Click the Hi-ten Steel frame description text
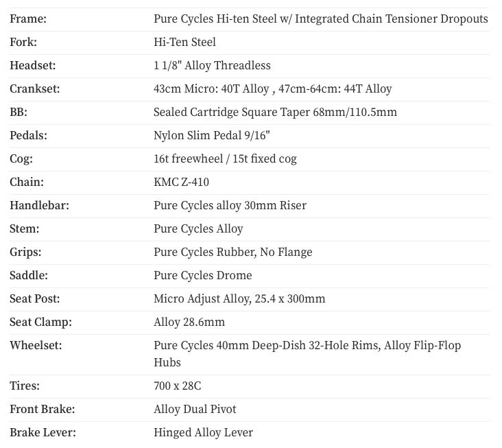Screen dimensions: 502x448 (320, 19)
